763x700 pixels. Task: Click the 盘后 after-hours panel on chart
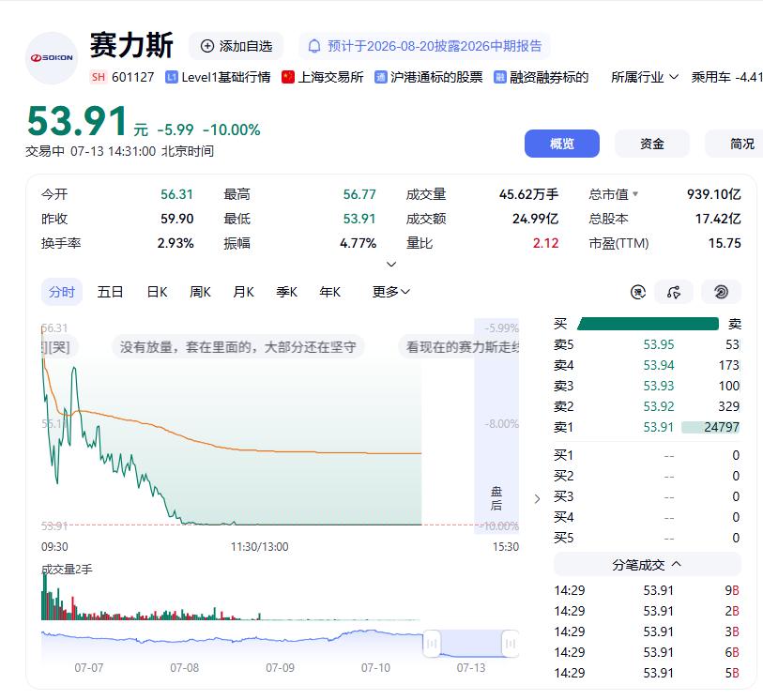[496, 426]
